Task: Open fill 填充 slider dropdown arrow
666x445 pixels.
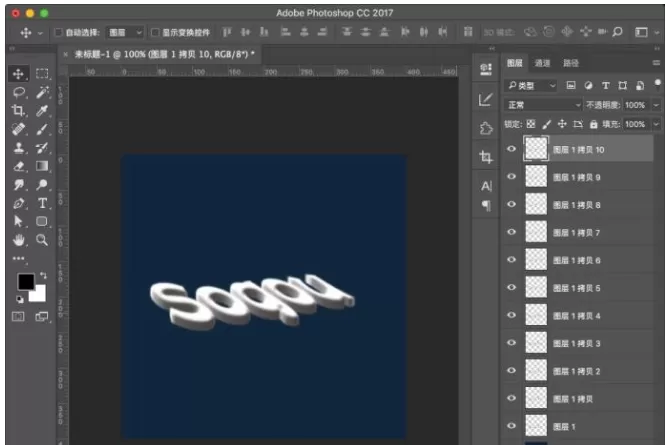Action: tap(656, 124)
